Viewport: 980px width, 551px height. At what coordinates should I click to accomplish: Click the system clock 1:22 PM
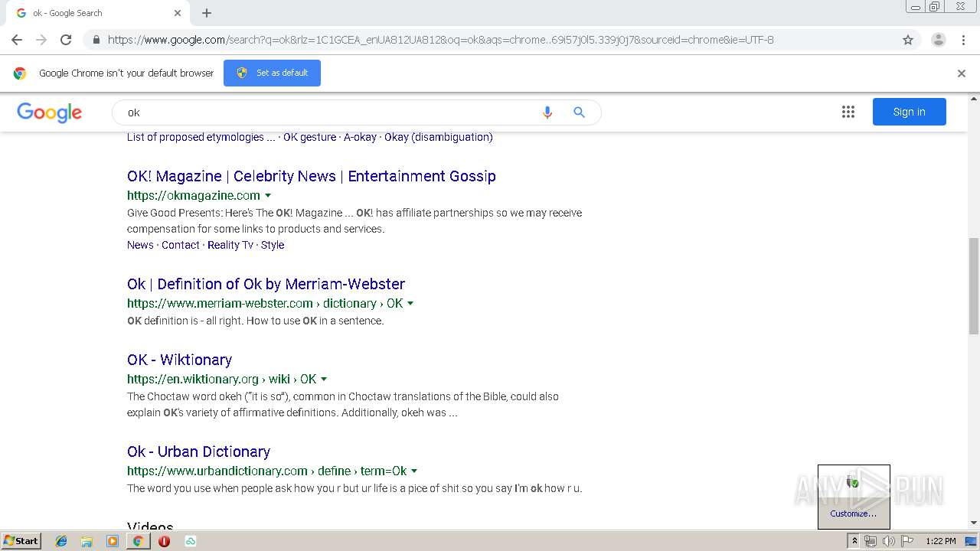pos(940,541)
